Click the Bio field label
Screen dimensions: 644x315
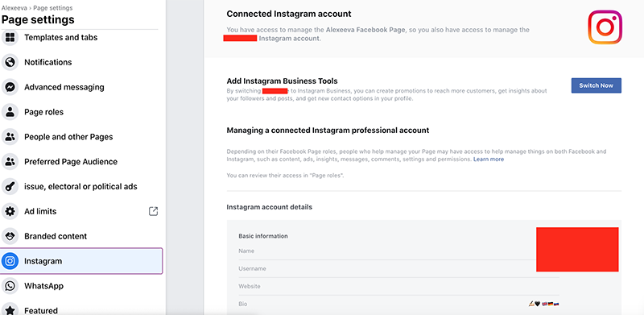tap(243, 304)
